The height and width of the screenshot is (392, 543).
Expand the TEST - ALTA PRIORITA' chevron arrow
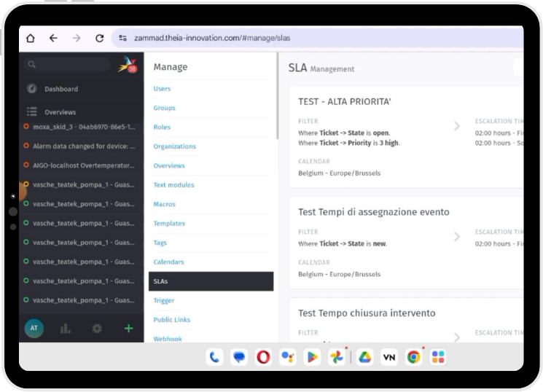[457, 126]
